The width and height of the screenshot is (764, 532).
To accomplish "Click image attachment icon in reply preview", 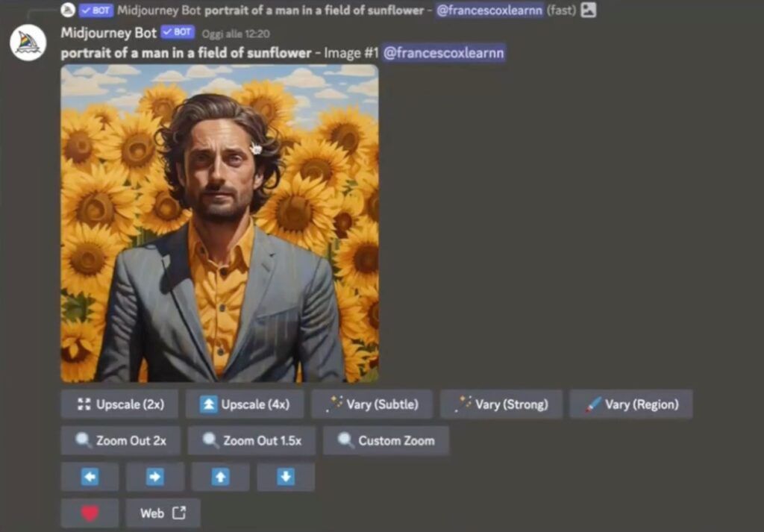I will tap(588, 10).
